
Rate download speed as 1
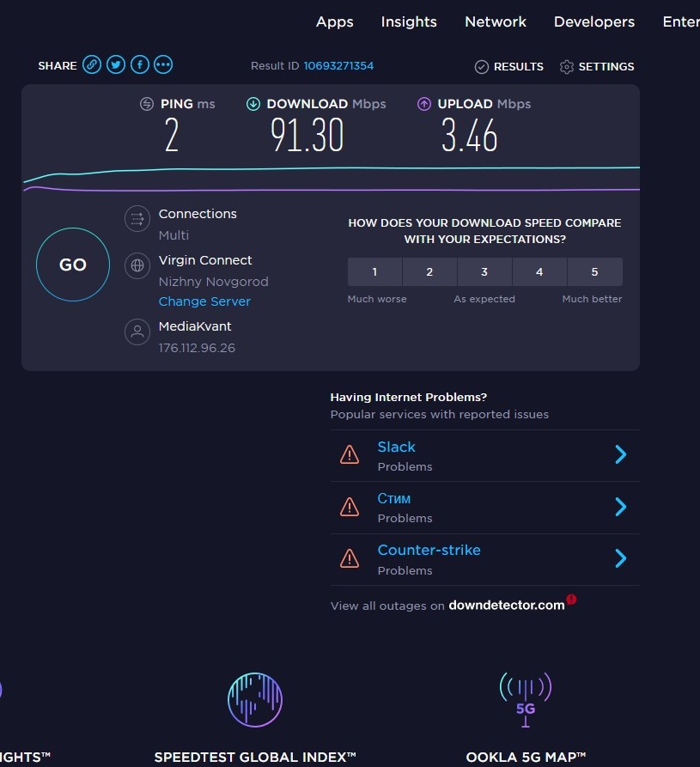(x=374, y=272)
